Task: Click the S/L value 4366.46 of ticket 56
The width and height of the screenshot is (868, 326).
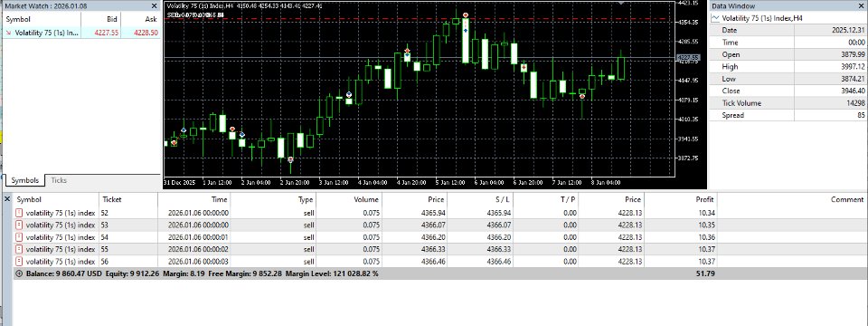Action: tap(499, 262)
